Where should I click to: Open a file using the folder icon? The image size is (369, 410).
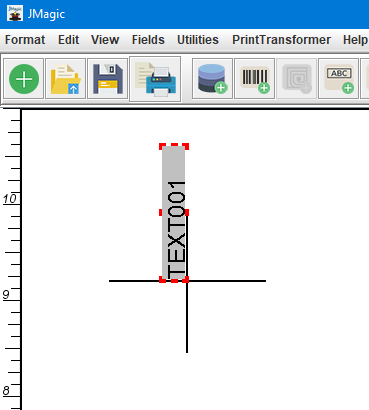[66, 79]
